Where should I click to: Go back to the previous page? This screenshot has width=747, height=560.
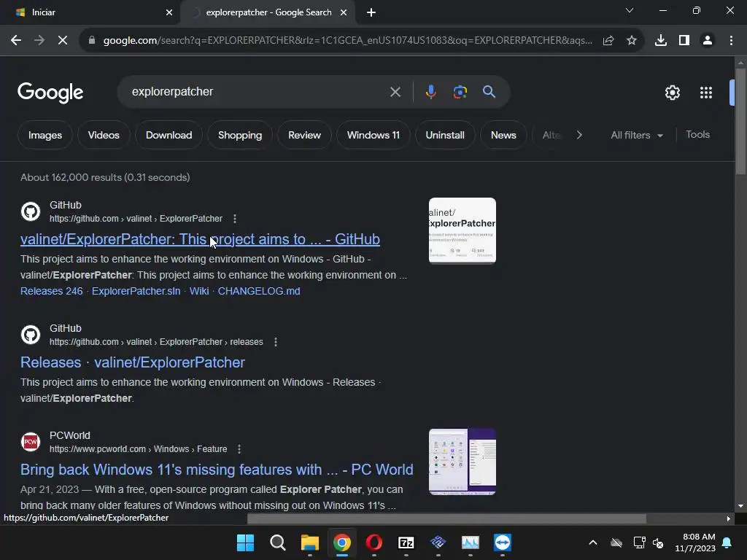click(16, 41)
